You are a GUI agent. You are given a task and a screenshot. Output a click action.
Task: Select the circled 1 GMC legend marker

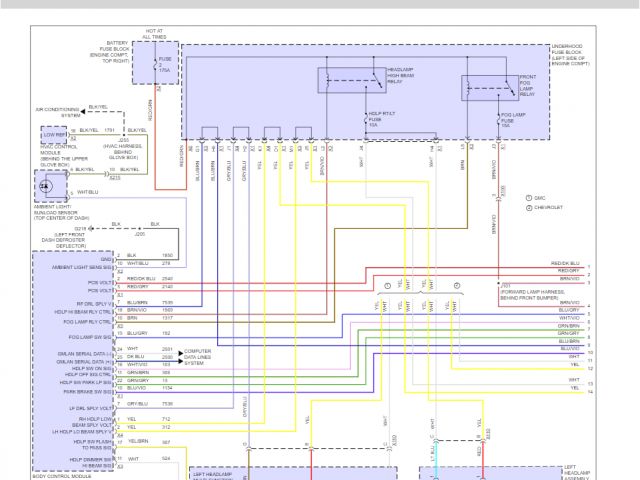pyautogui.click(x=528, y=198)
